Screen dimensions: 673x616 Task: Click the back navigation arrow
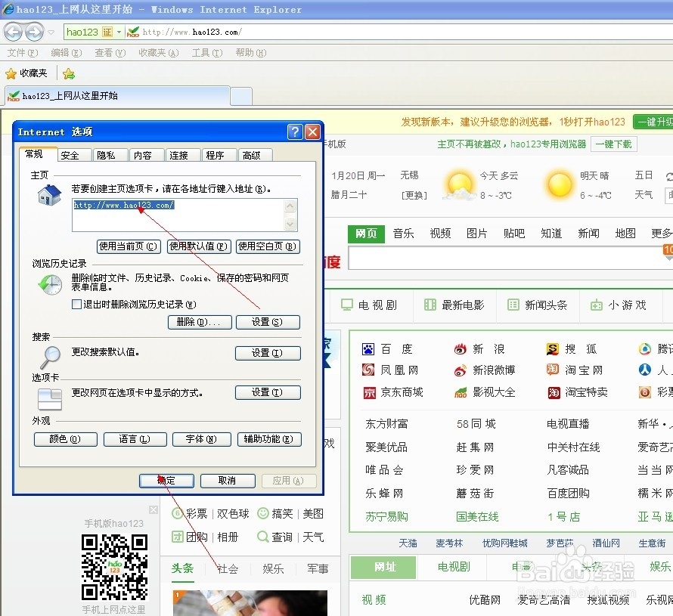tap(13, 31)
